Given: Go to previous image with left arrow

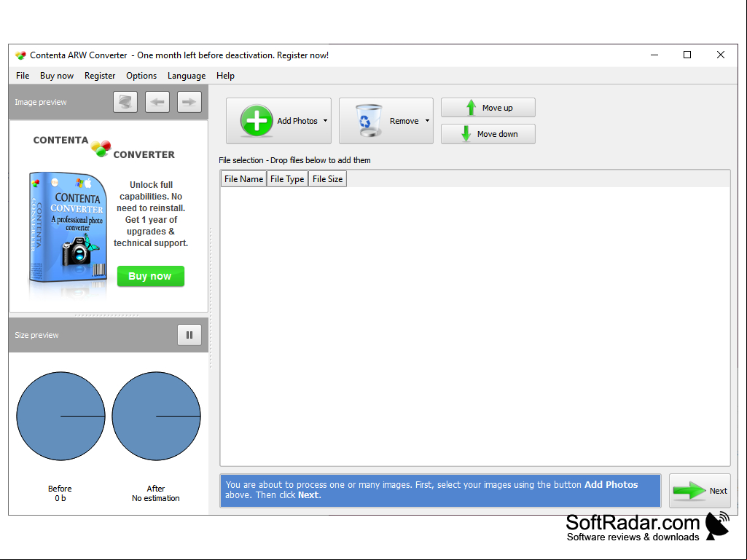Looking at the screenshot, I should coord(157,102).
